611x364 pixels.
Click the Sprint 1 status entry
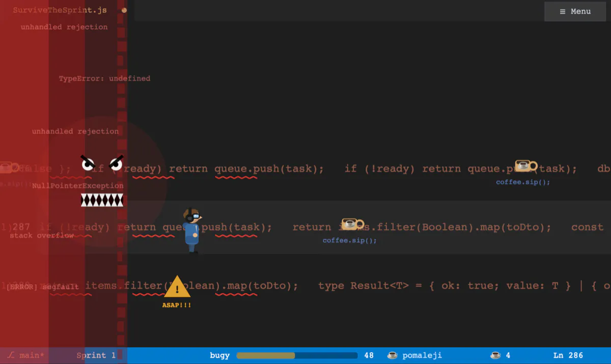point(96,355)
